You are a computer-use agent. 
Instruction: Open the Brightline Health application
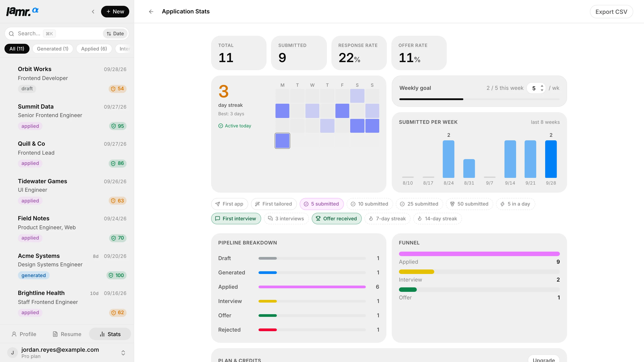(67, 303)
